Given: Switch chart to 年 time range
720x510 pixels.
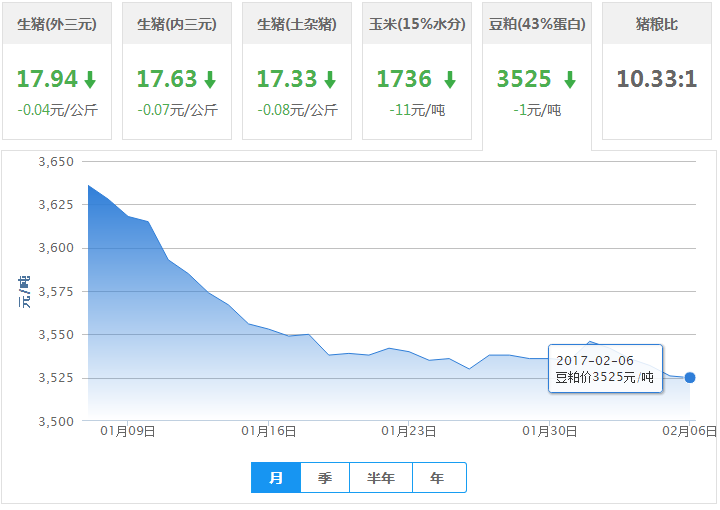Looking at the screenshot, I should click(x=439, y=478).
